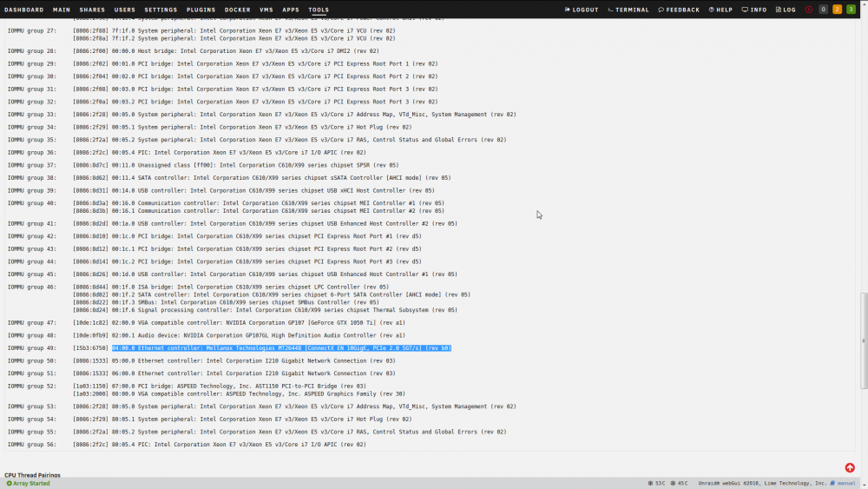Click the sSATA Controller AHCI mode line
The image size is (868, 489).
262,178
